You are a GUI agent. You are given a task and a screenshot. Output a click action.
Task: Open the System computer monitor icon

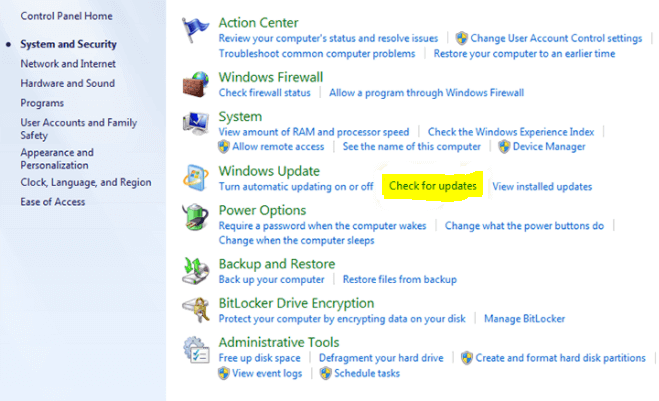(x=195, y=123)
